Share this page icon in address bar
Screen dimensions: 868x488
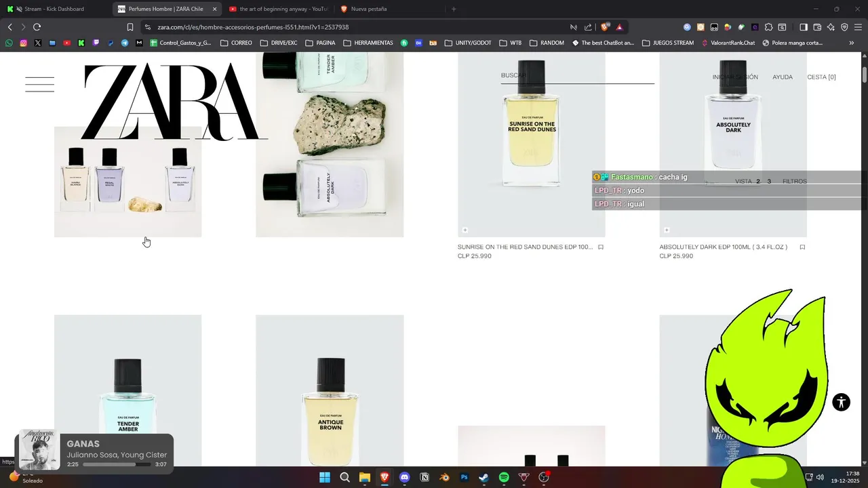pyautogui.click(x=588, y=27)
